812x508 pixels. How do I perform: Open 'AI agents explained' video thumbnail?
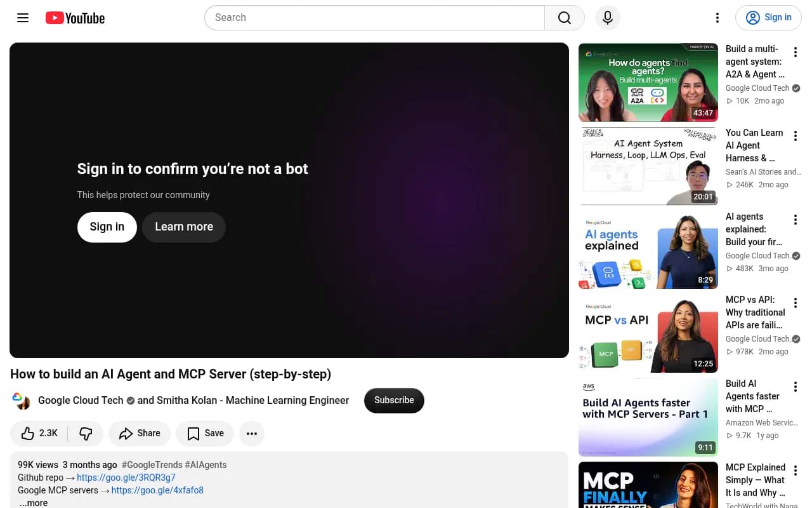coord(648,250)
